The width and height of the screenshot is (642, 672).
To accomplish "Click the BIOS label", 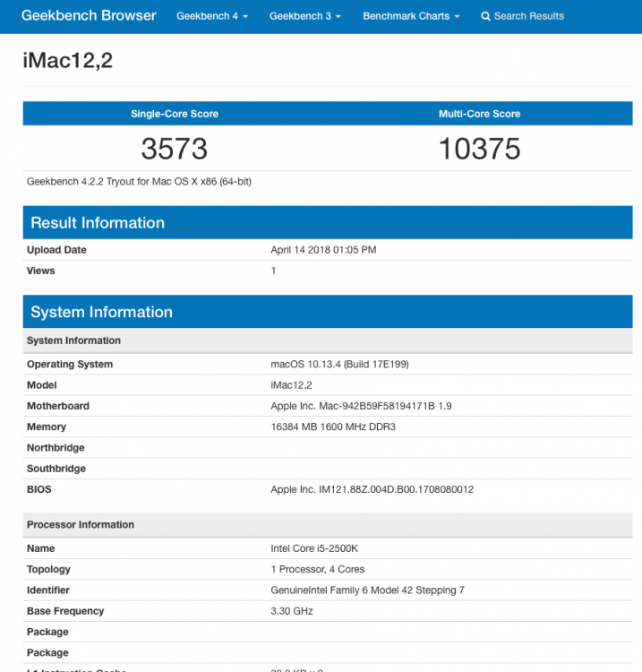I will (x=39, y=489).
